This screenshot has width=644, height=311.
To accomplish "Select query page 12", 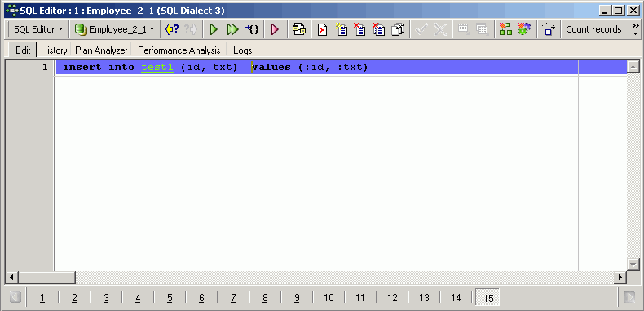I will [x=392, y=298].
